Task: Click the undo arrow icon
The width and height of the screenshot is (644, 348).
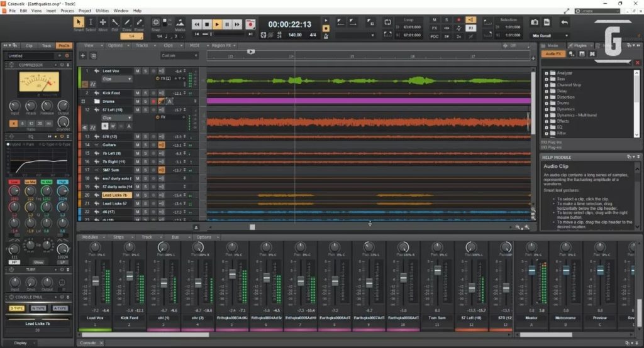Action: pyautogui.click(x=564, y=23)
